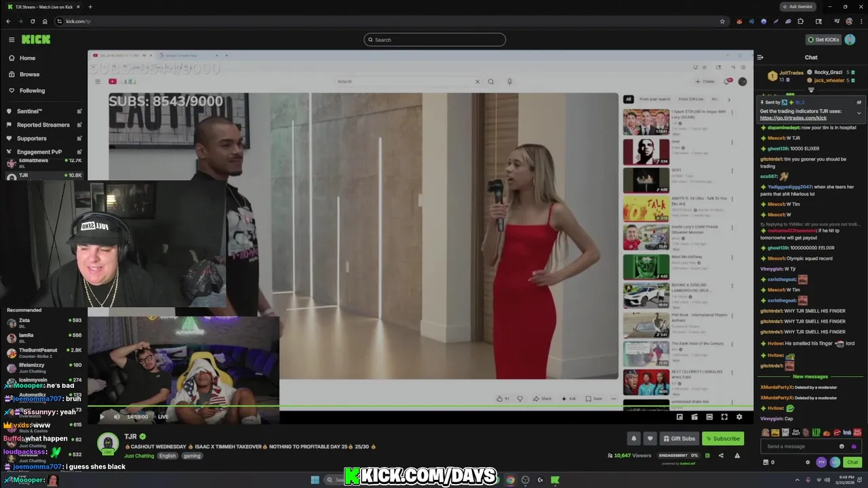Open Chrome extensions puzzle icon

point(801,21)
